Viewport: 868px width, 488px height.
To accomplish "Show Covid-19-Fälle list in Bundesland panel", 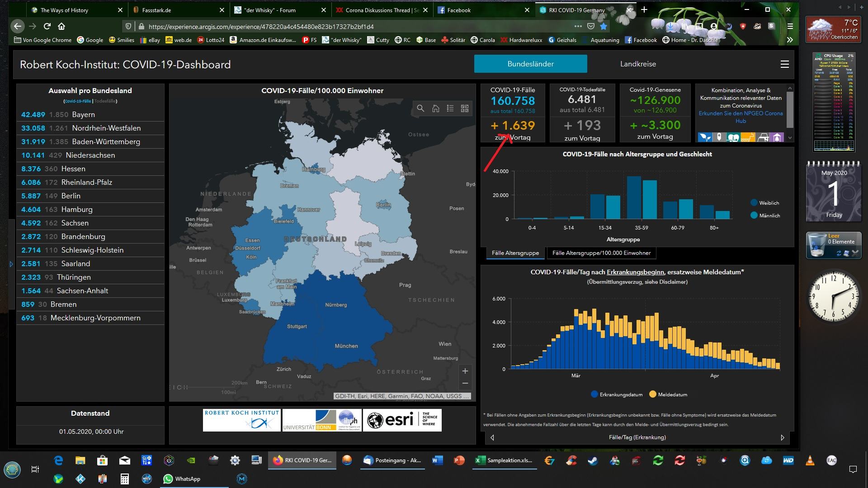I will (78, 101).
